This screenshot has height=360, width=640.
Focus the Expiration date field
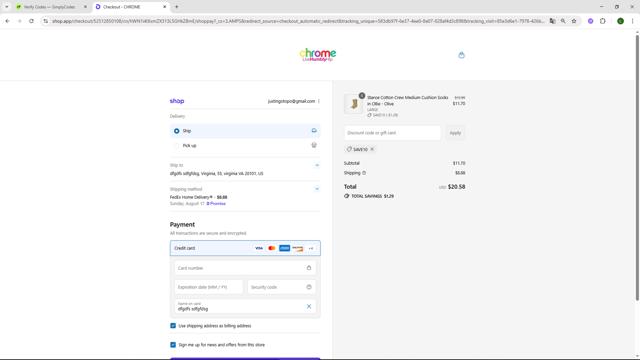click(x=209, y=287)
